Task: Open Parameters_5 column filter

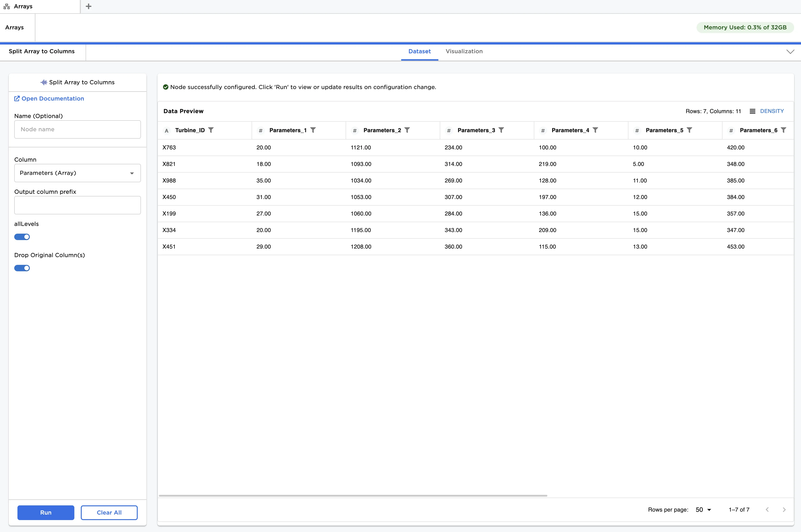Action: pyautogui.click(x=689, y=130)
